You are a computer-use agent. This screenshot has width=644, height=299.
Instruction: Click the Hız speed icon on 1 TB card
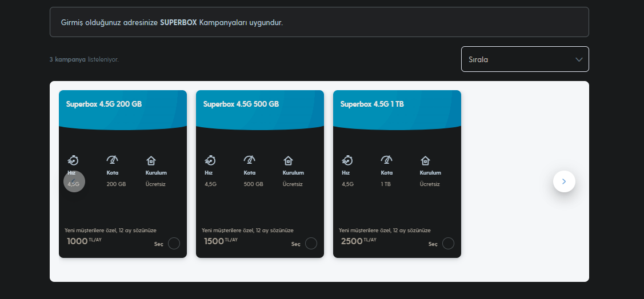pos(347,160)
